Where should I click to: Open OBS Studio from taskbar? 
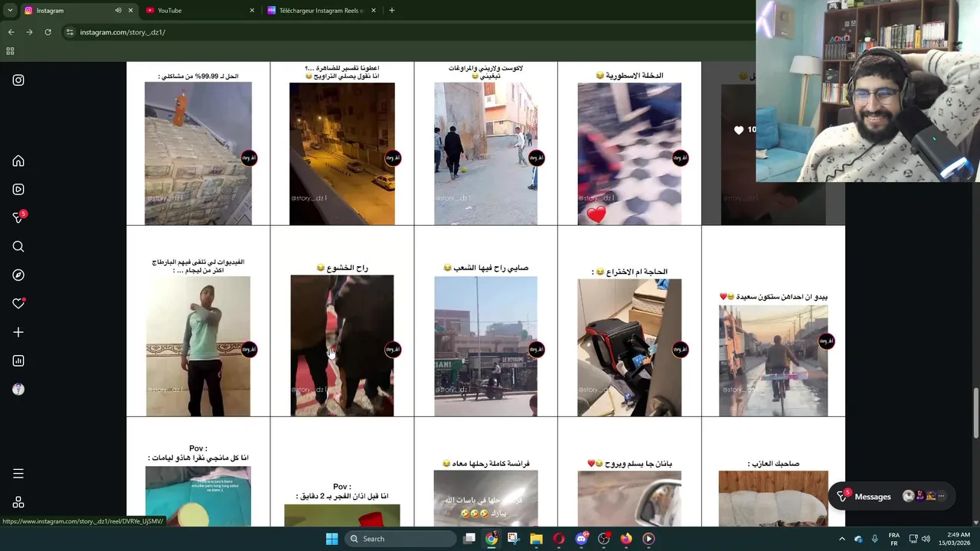pyautogui.click(x=604, y=539)
